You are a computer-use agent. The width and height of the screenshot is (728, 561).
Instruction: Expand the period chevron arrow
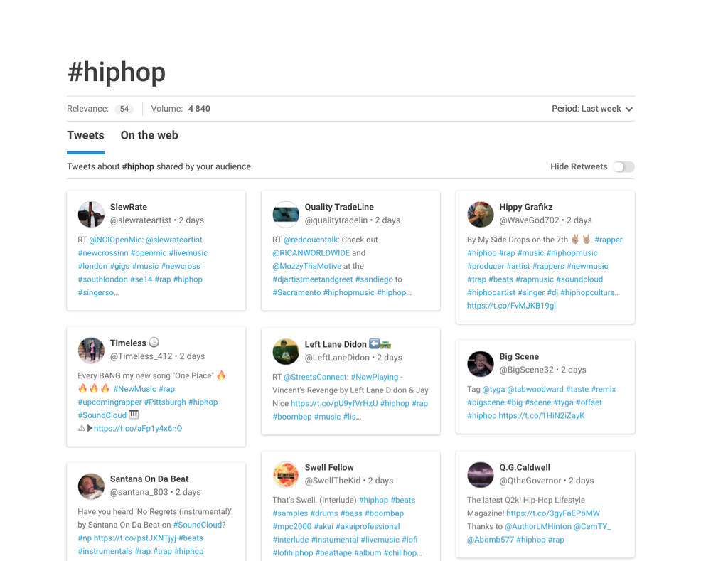click(x=629, y=109)
